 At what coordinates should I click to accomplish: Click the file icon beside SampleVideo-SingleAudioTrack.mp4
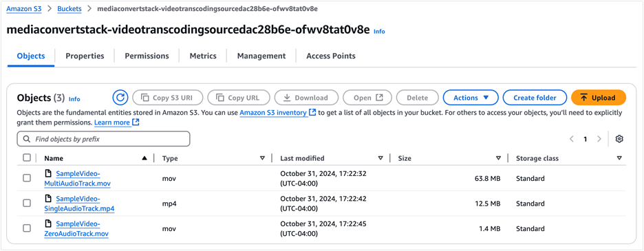(48, 199)
